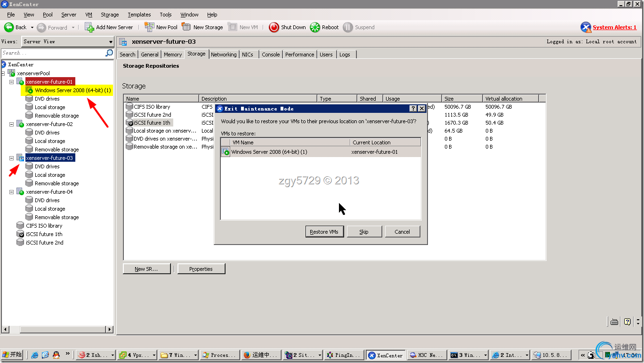Click Cancel in the Exit Maintenance Mode dialog
The image size is (644, 363).
(x=402, y=232)
